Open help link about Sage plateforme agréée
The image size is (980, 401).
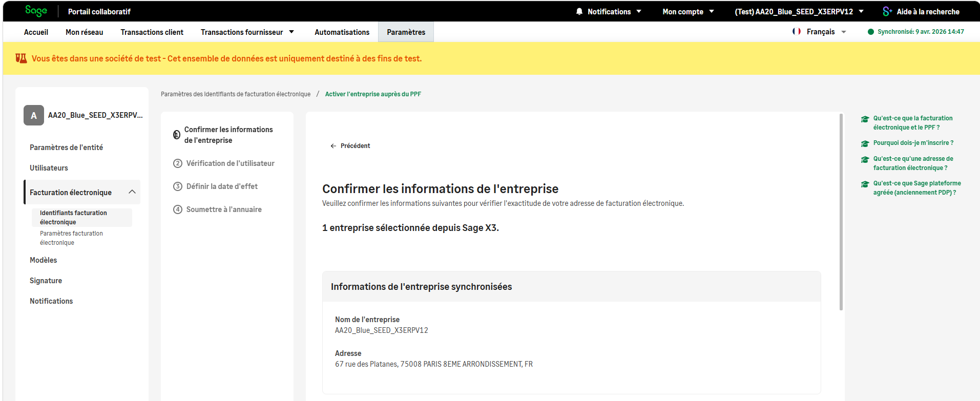pos(917,188)
